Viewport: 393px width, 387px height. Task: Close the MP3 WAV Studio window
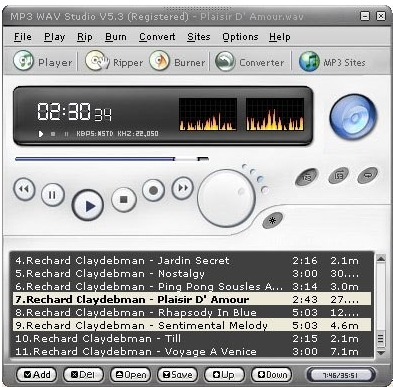click(381, 16)
